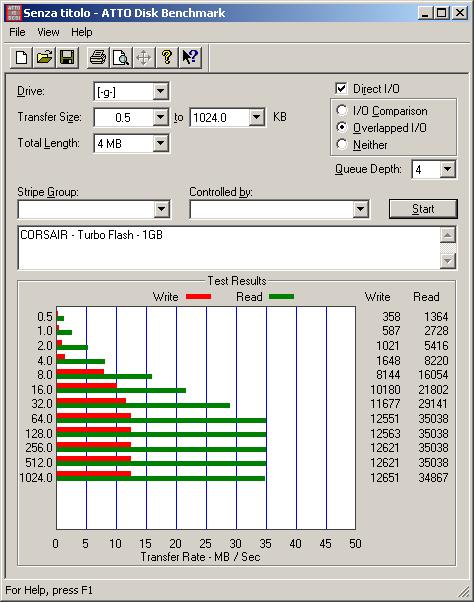Click the 64.0 red write bar
The height and width of the screenshot is (602, 474).
(x=94, y=416)
